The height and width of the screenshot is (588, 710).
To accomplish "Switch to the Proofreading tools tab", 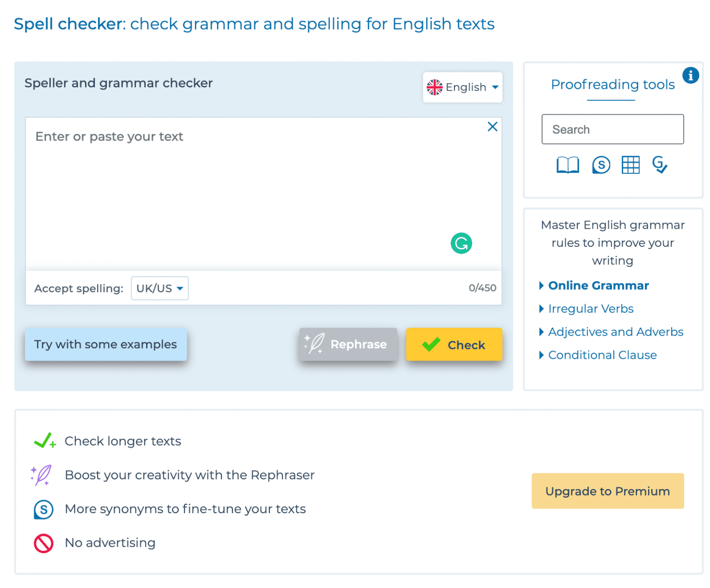I will (612, 85).
